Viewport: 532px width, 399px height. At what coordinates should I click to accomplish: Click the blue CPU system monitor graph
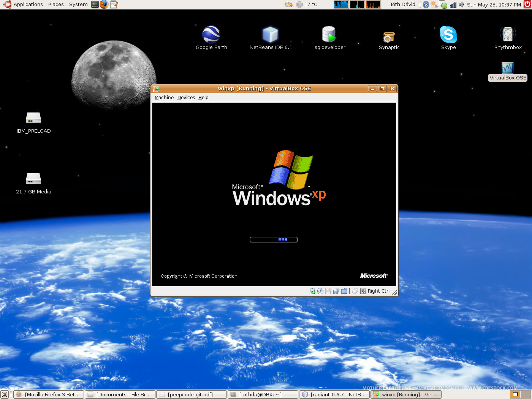pyautogui.click(x=341, y=5)
